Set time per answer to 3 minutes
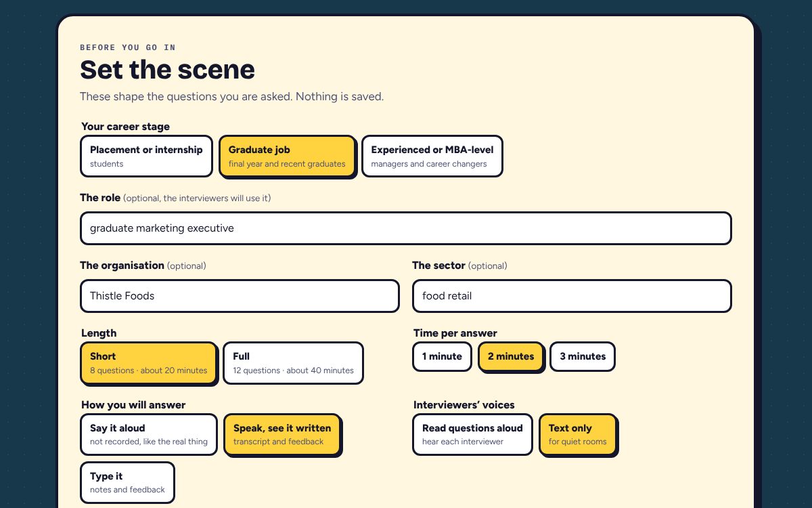 583,357
